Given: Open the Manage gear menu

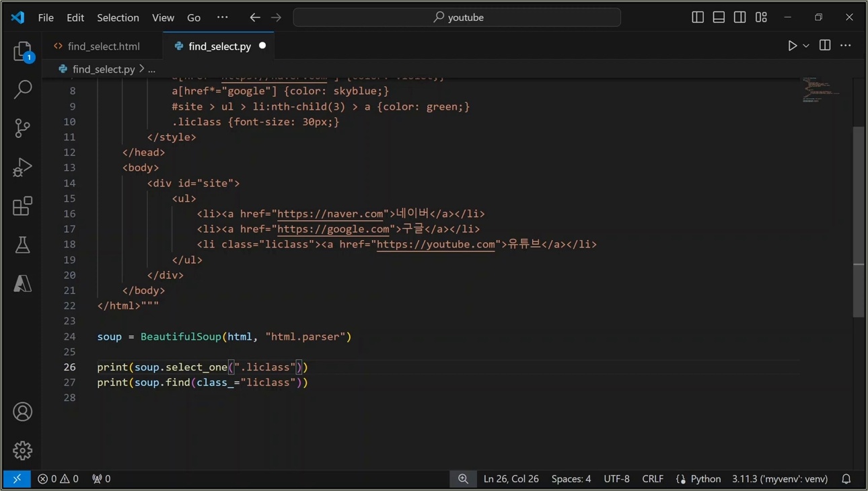Looking at the screenshot, I should [22, 450].
